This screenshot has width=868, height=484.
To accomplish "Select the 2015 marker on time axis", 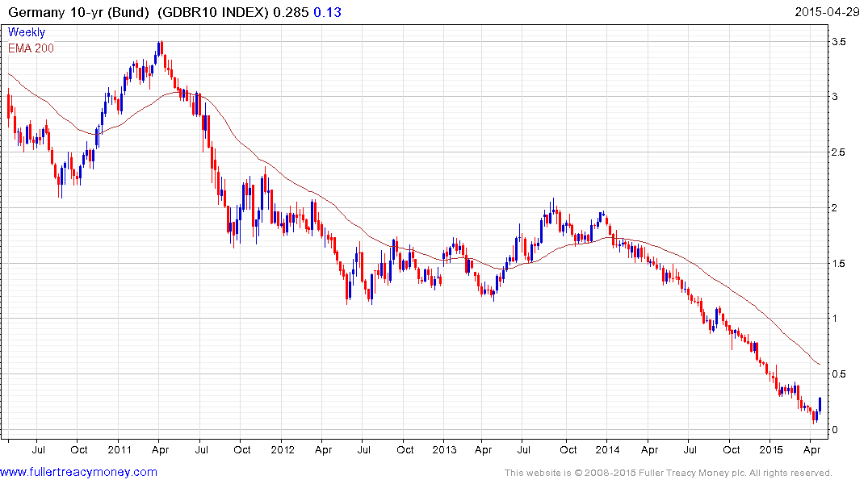I will pyautogui.click(x=770, y=449).
